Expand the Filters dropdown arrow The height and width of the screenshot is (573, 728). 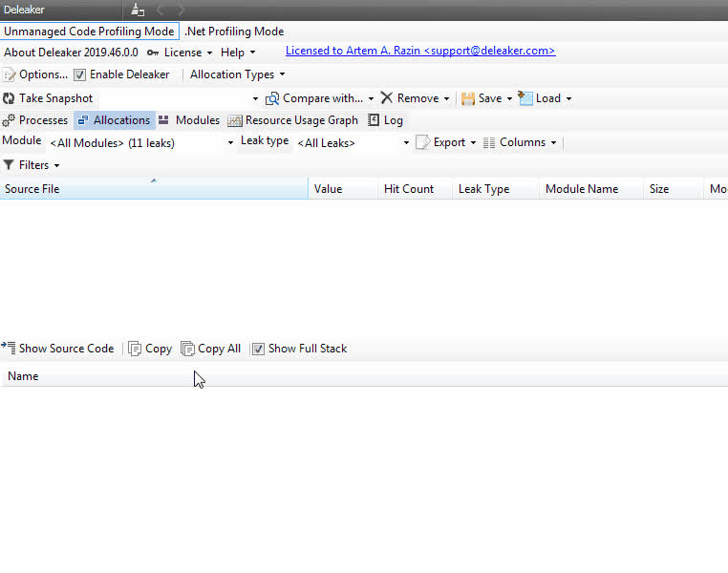[x=56, y=165]
